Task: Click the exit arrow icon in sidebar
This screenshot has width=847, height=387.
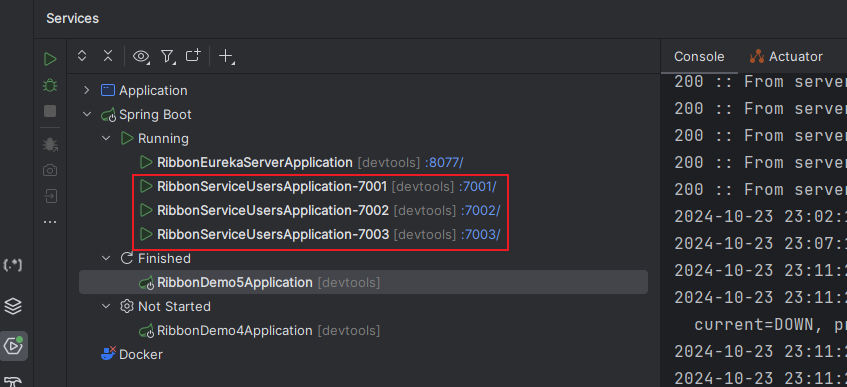Action: pyautogui.click(x=50, y=196)
